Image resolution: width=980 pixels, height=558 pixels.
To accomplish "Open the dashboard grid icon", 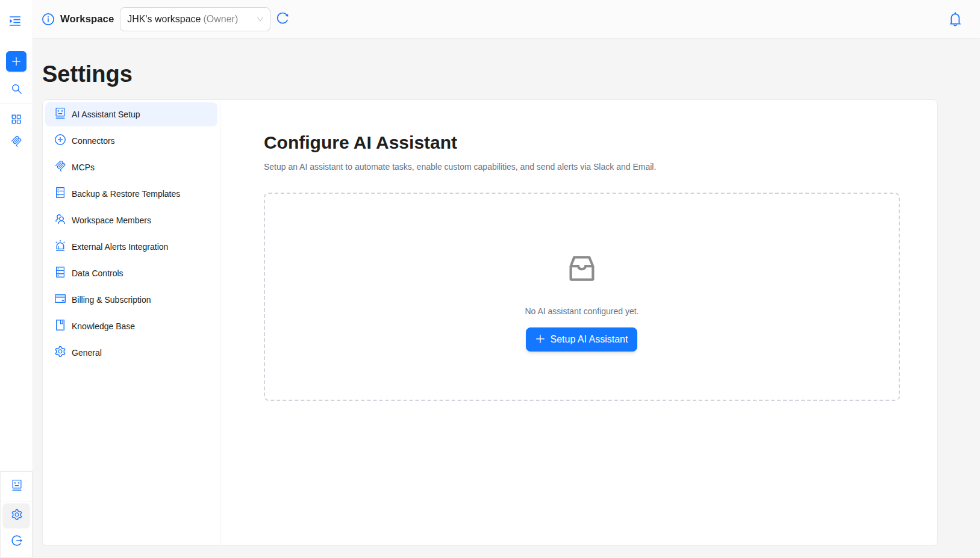I will 16,119.
